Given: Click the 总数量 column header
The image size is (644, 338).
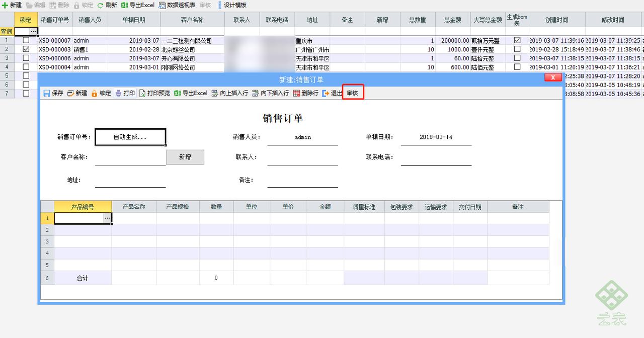Looking at the screenshot, I should [418, 20].
